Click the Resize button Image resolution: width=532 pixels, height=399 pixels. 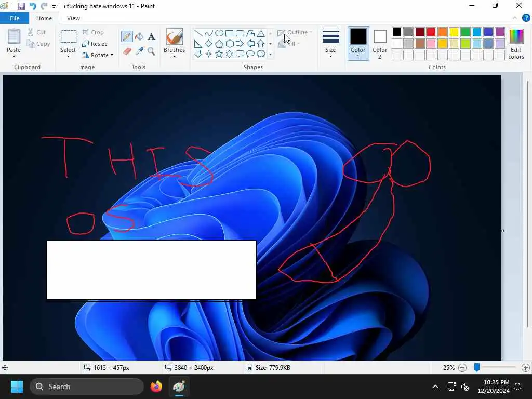point(95,44)
